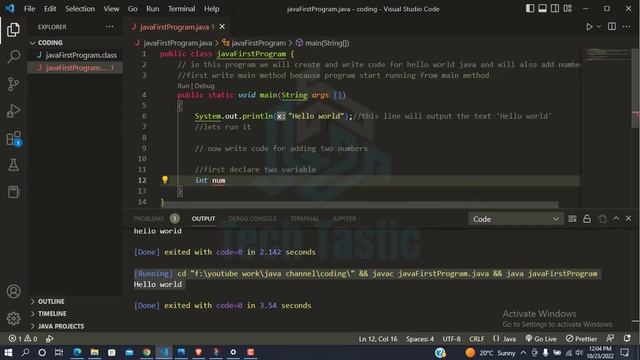Open the Terminal menu
The height and width of the screenshot is (360, 640).
click(181, 9)
